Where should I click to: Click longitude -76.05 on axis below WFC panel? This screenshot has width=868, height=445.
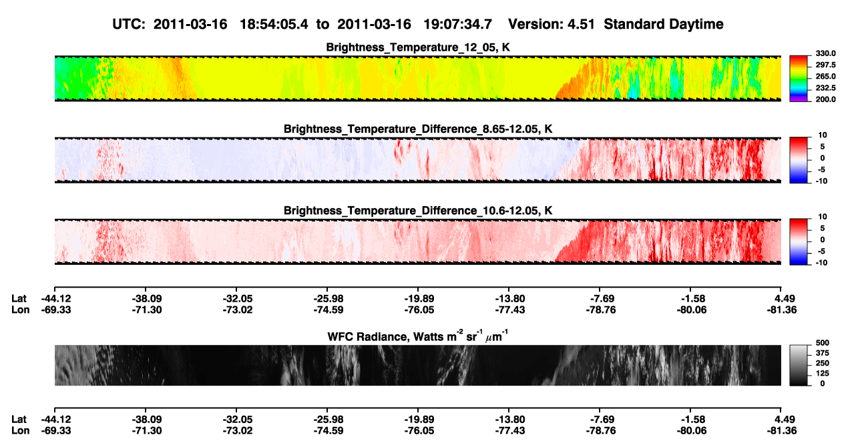[x=418, y=430]
